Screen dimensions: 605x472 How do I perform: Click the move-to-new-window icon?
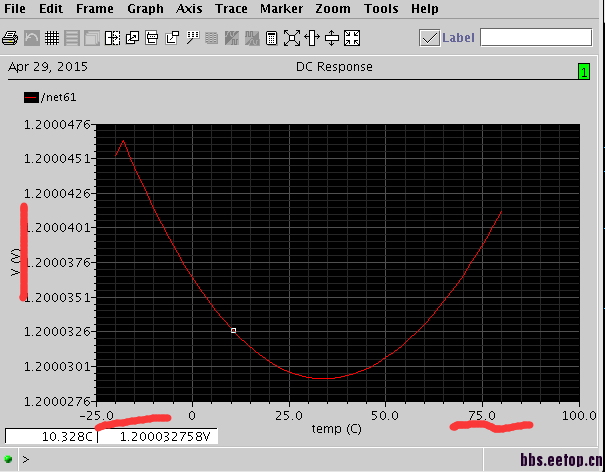point(172,38)
